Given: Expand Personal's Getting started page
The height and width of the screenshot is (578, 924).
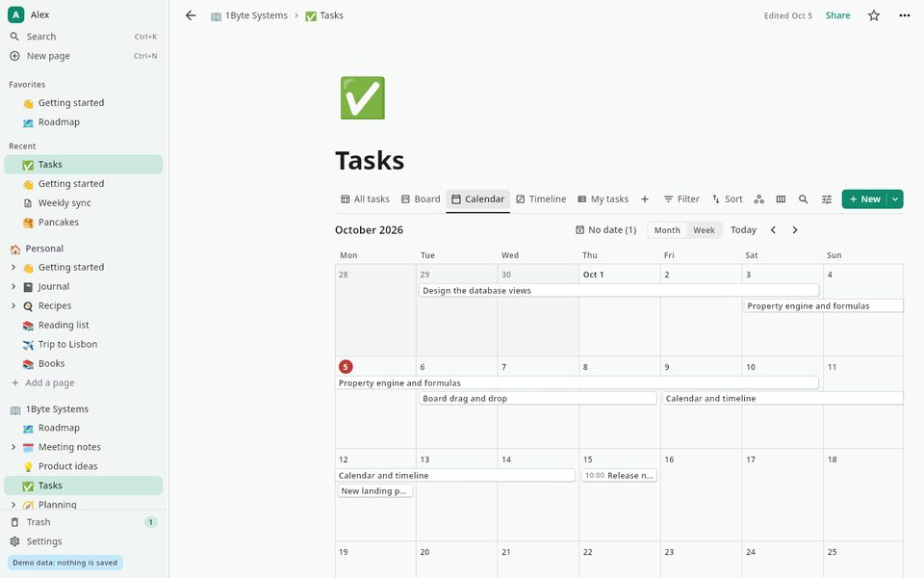Looking at the screenshot, I should click(13, 267).
